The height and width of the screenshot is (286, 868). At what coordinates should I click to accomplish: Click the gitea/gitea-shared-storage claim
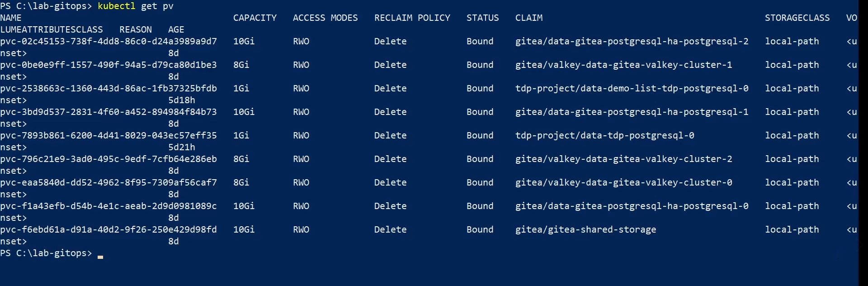585,229
